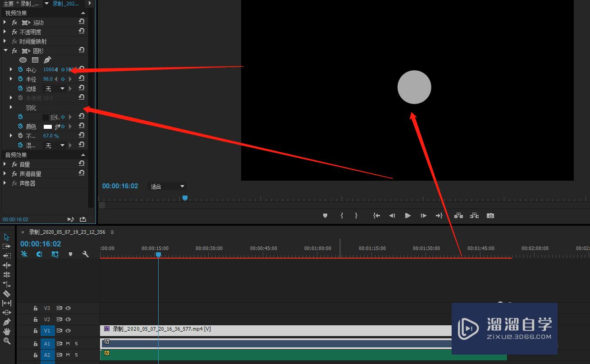This screenshot has width=590, height=364.
Task: Toggle the 反转 invert checkbox
Action: tap(46, 117)
